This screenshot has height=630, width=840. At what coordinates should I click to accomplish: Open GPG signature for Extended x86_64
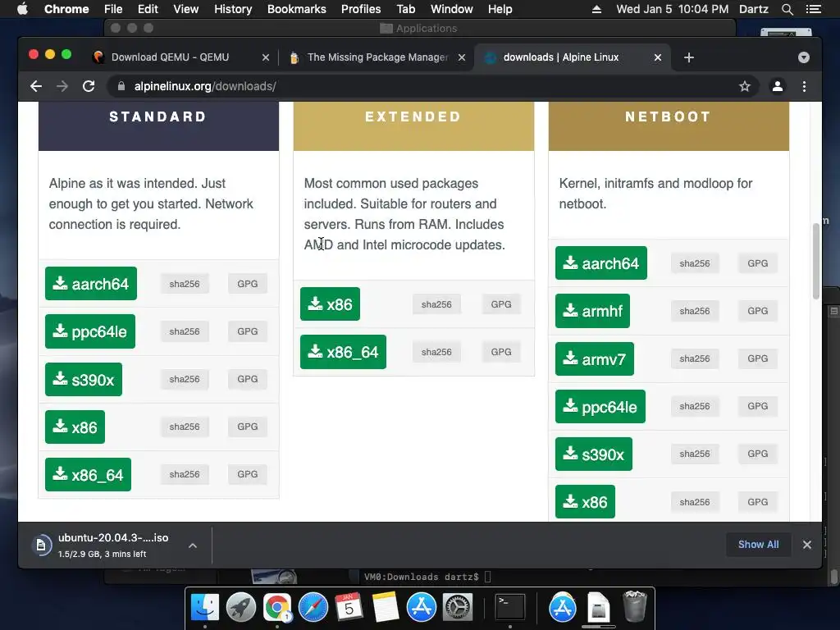click(x=501, y=352)
